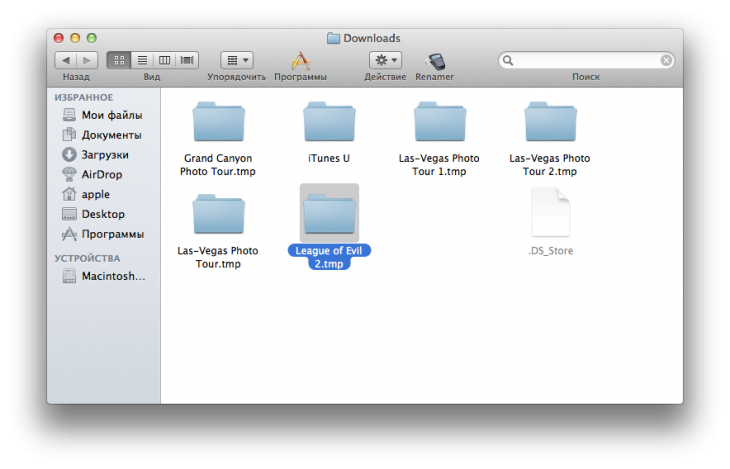The width and height of the screenshot is (730, 469).
Task: Switch to icon view mode
Action: pos(119,60)
